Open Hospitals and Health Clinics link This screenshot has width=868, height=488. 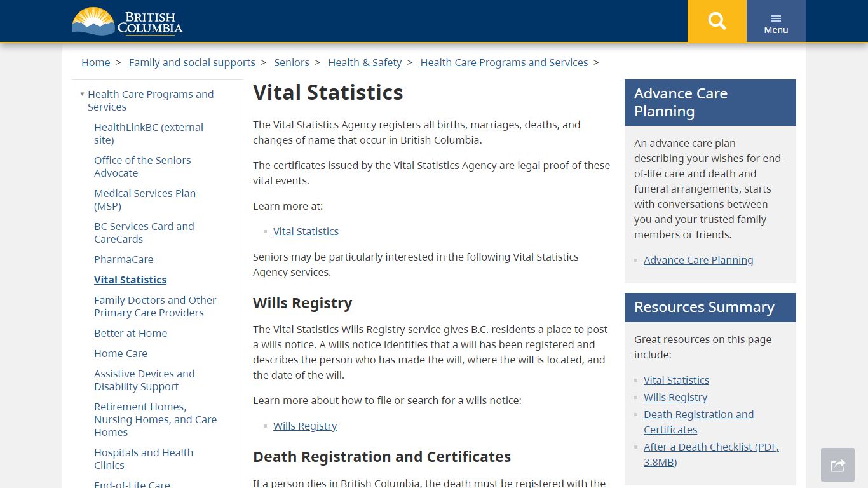point(144,459)
